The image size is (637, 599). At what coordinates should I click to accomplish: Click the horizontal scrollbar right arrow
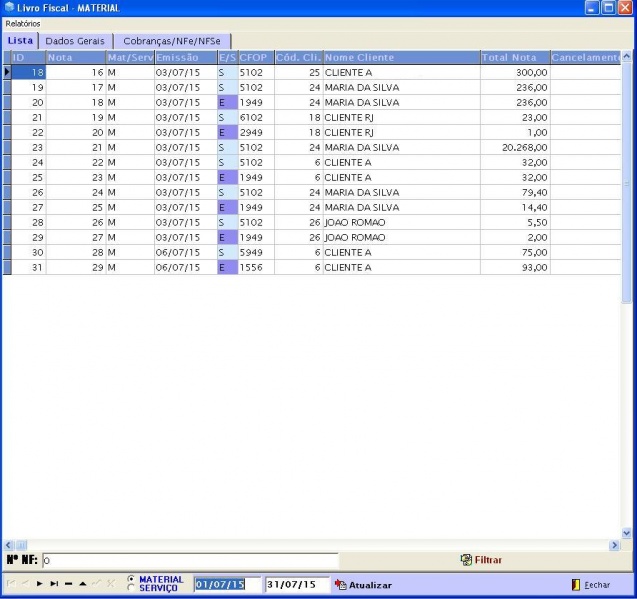click(x=615, y=545)
